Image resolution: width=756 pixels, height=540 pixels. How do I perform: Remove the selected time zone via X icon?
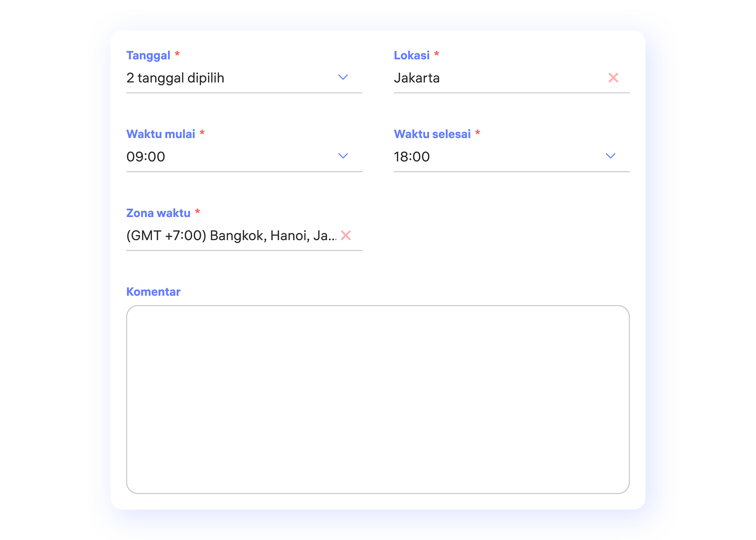(x=346, y=236)
